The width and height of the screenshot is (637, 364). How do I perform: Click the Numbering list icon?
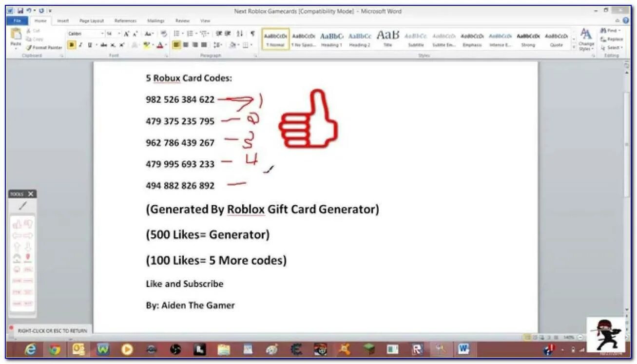[191, 34]
